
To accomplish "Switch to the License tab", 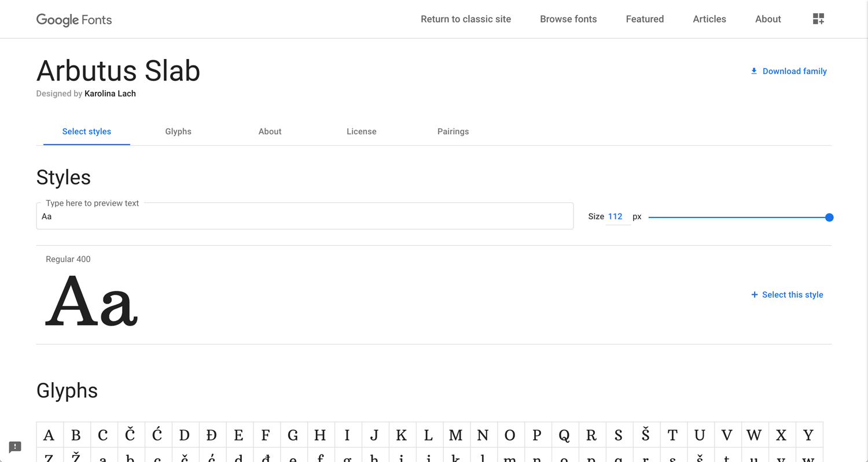I will pos(362,132).
